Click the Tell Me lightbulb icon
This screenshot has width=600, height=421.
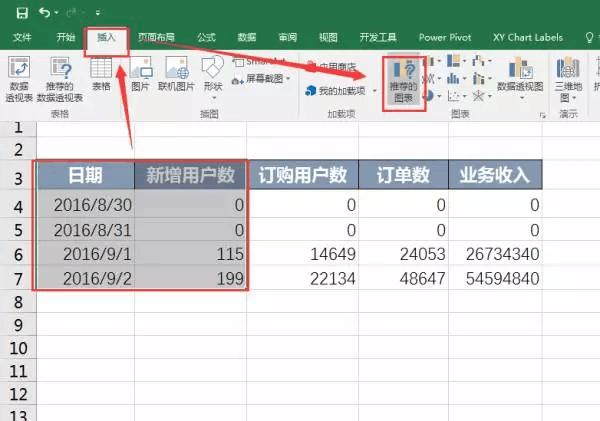coord(589,38)
